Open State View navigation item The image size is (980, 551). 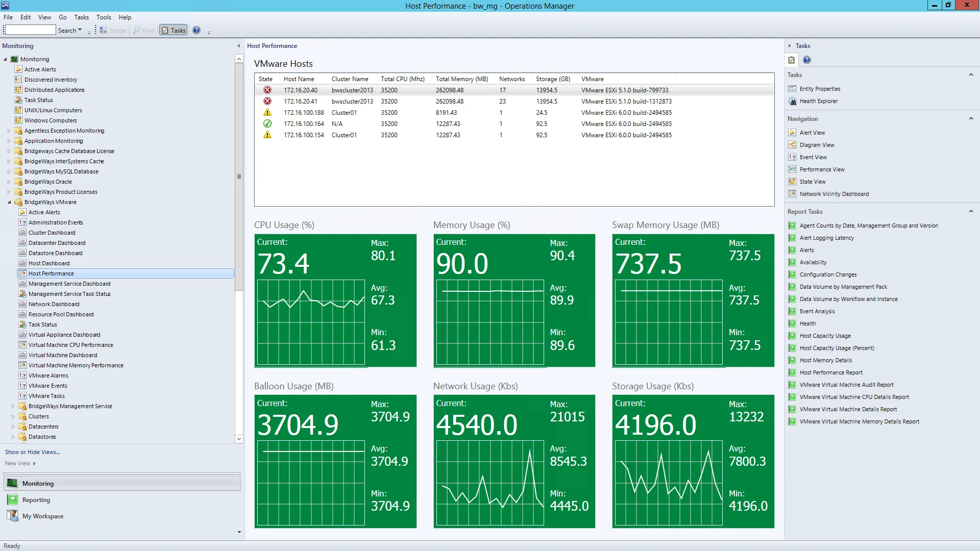812,182
